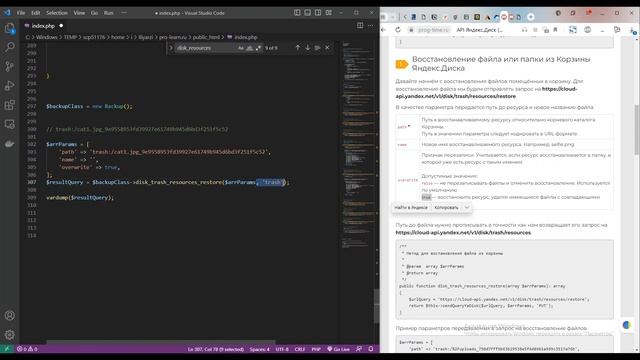Viewport: 640px width, 360px height.
Task: Open the View menu
Action: (79, 13)
